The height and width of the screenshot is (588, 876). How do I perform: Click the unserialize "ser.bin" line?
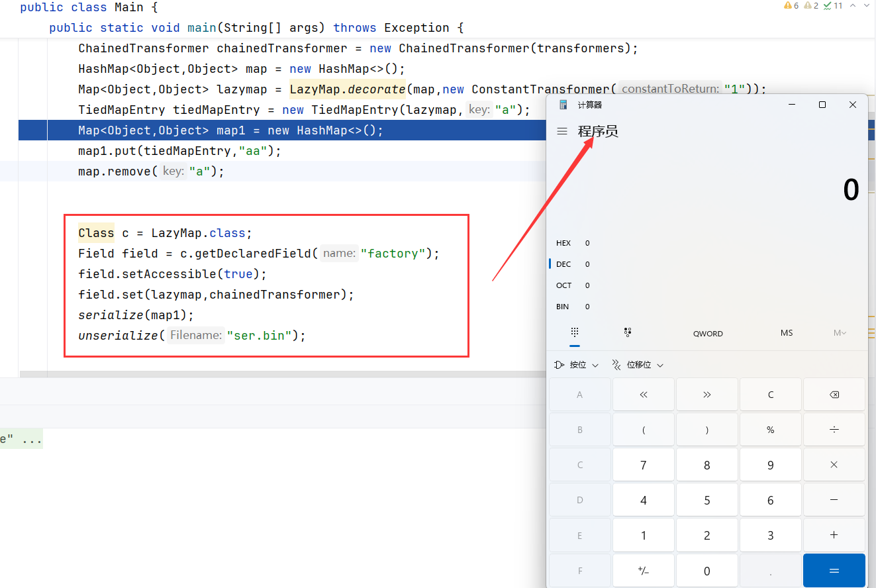click(x=192, y=336)
